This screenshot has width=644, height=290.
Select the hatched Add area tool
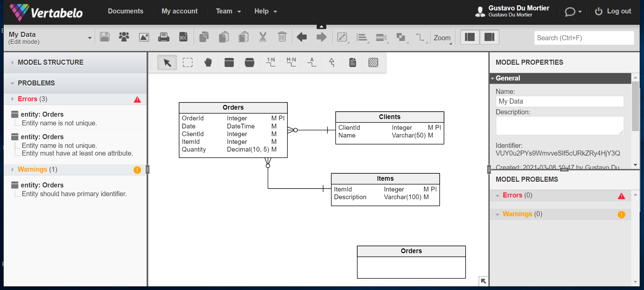373,62
